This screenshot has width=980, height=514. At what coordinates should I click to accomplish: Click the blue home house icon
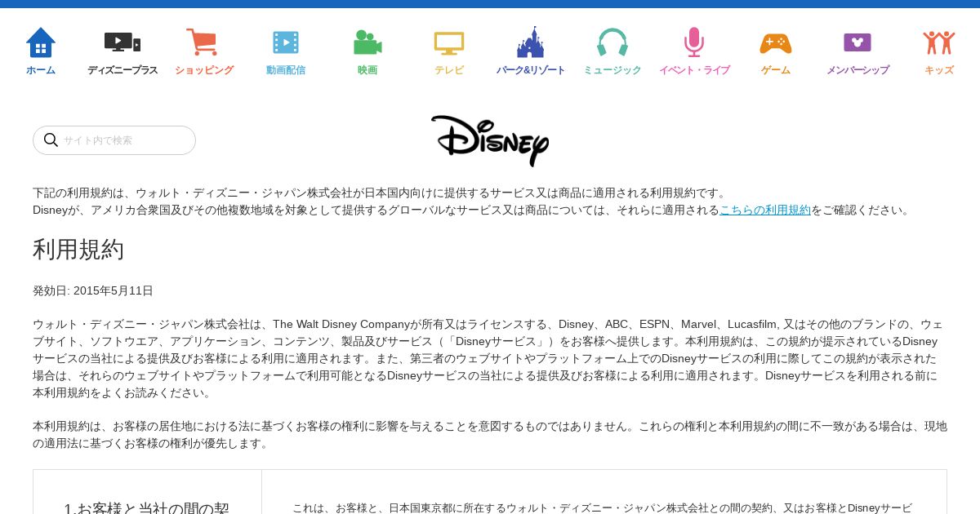(x=41, y=42)
